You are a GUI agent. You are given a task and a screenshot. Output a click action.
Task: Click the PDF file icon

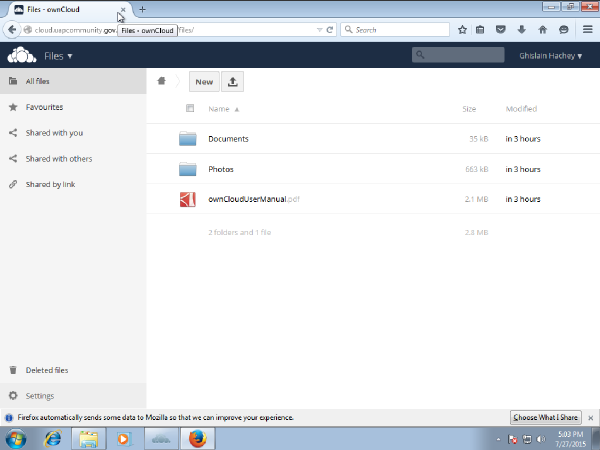[188, 199]
